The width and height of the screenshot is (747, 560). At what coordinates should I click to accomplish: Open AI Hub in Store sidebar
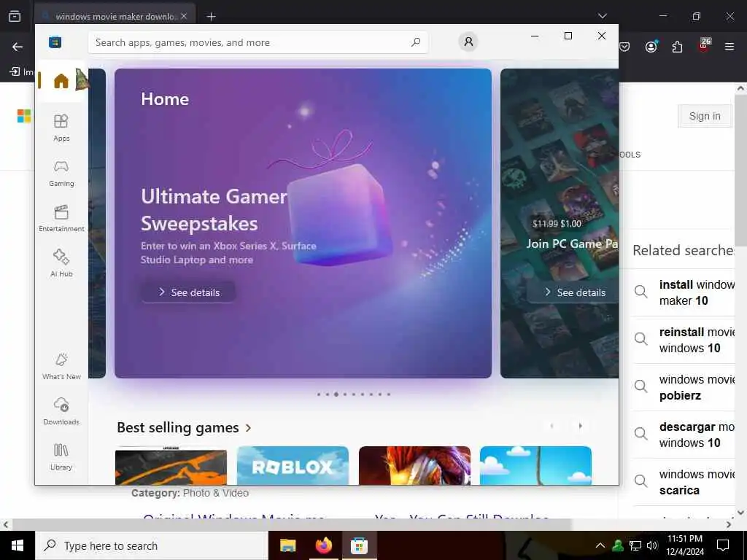pyautogui.click(x=61, y=262)
